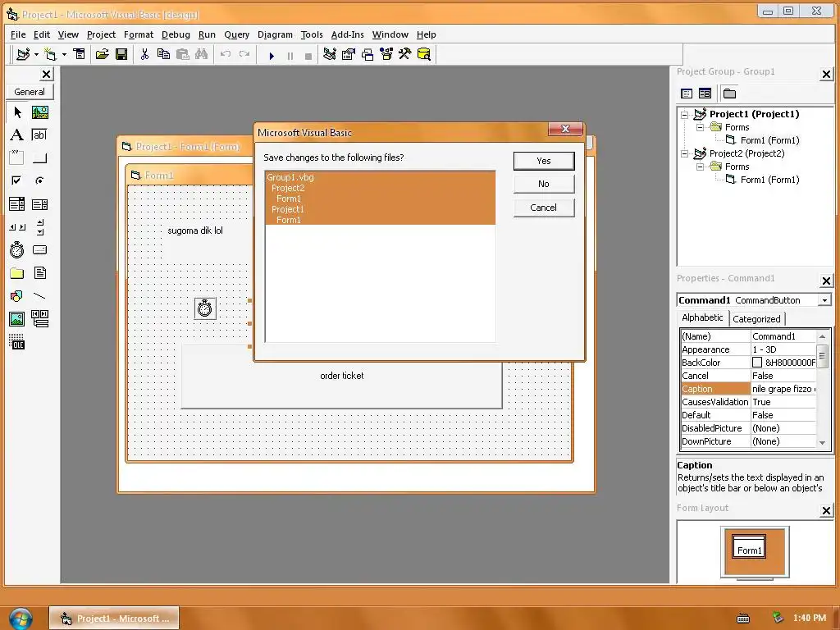Select the Label tool (letter A)

17,135
